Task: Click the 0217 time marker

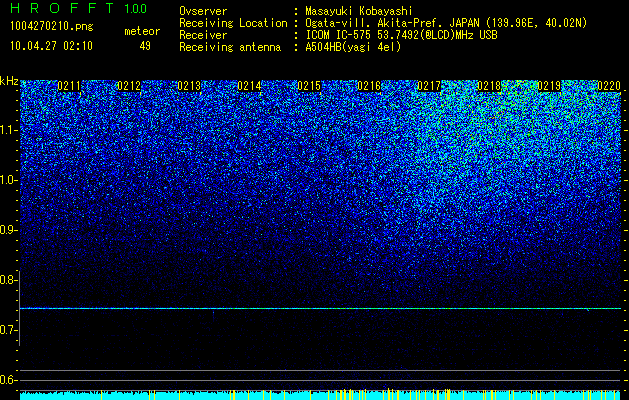Action: [429, 86]
